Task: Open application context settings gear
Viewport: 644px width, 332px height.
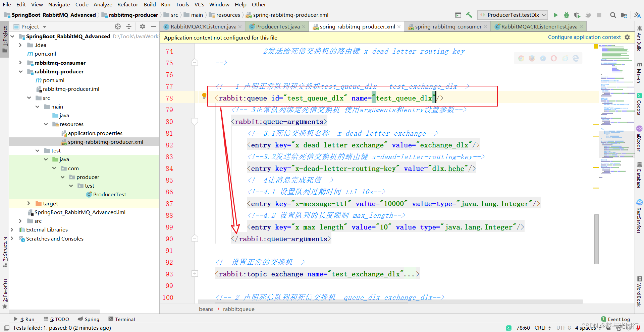Action: point(627,37)
